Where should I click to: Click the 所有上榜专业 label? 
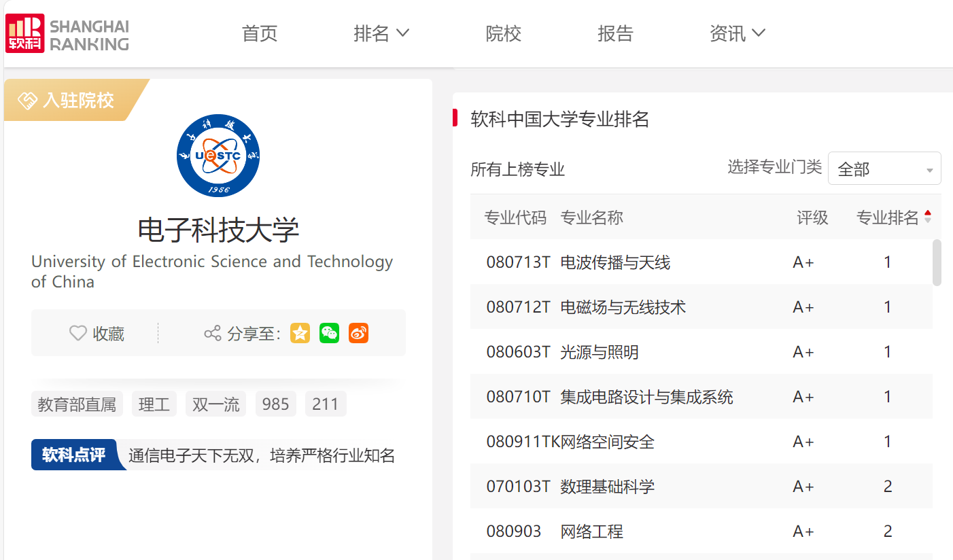pos(518,169)
